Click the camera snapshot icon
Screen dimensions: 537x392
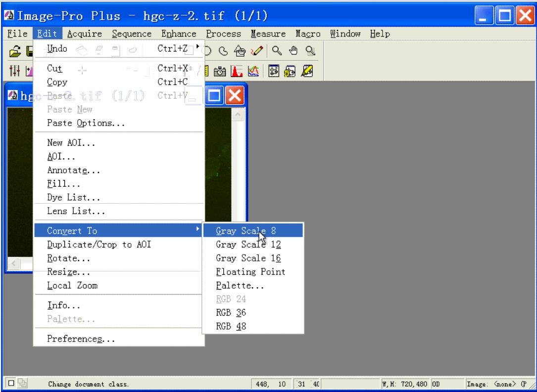[220, 71]
